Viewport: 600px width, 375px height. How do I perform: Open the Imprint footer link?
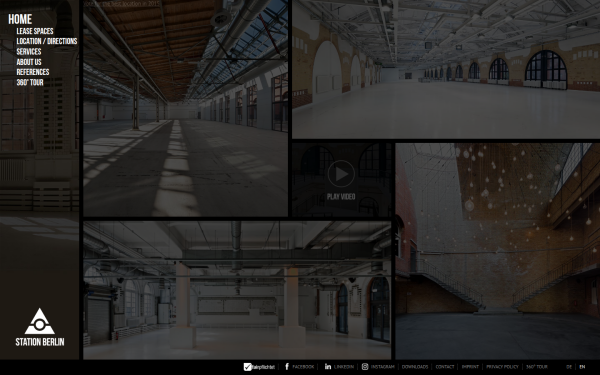(x=470, y=367)
